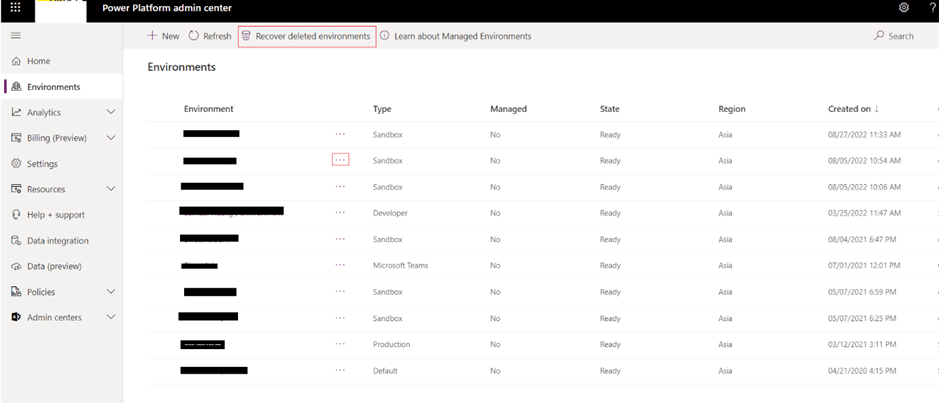Expand the Resources menu
Screen dimensions: 939x403
(x=110, y=189)
